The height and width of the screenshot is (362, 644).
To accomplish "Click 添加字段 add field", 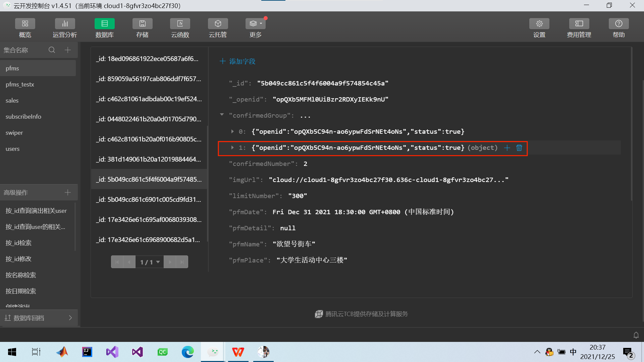I will (237, 61).
